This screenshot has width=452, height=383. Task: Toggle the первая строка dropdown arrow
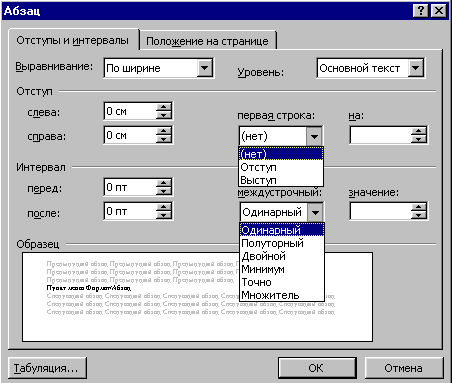pyautogui.click(x=314, y=136)
